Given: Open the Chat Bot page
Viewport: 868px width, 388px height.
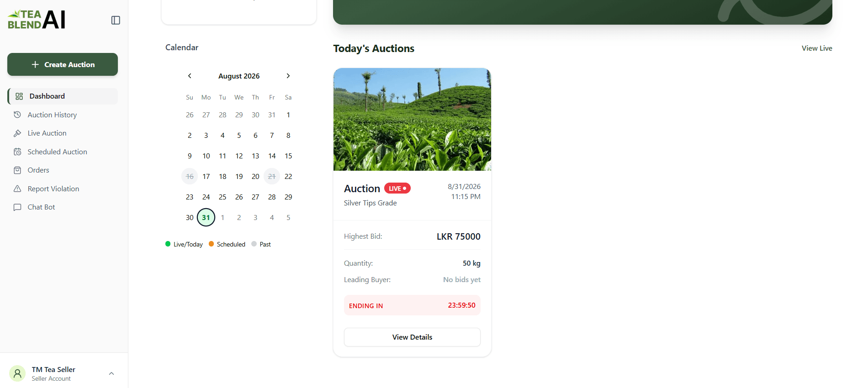Looking at the screenshot, I should (63, 207).
